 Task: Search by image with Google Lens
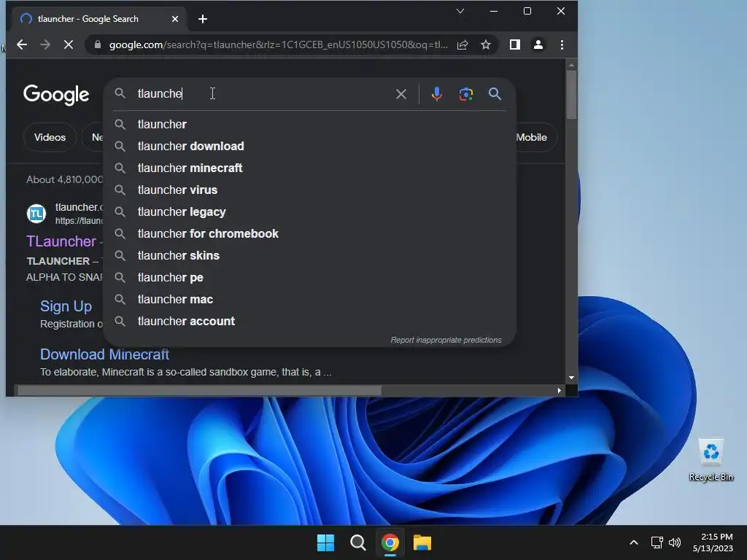point(466,94)
